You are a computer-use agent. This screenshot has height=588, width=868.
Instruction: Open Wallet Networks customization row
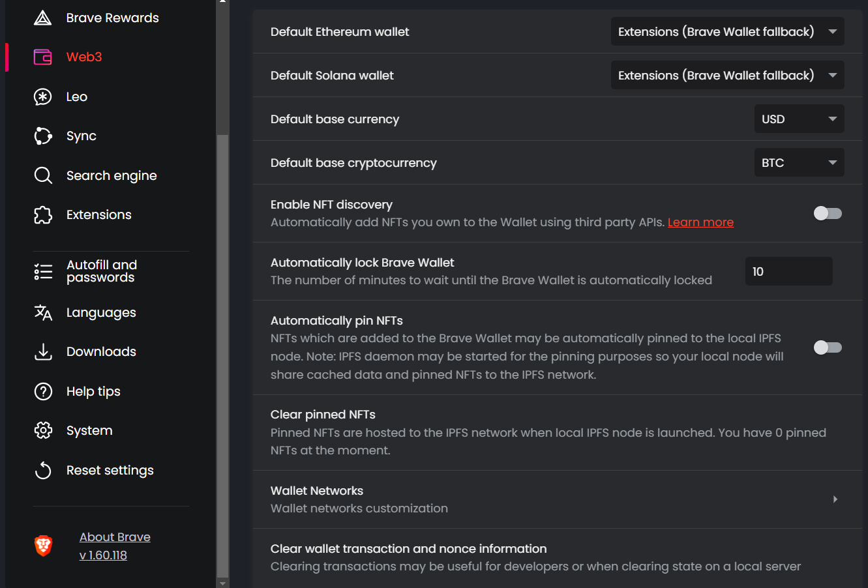[x=558, y=499]
